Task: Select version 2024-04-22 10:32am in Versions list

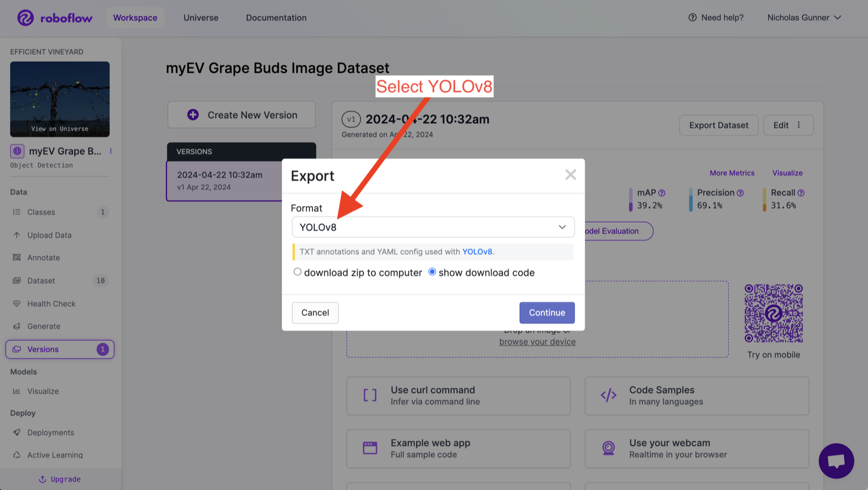Action: [224, 180]
